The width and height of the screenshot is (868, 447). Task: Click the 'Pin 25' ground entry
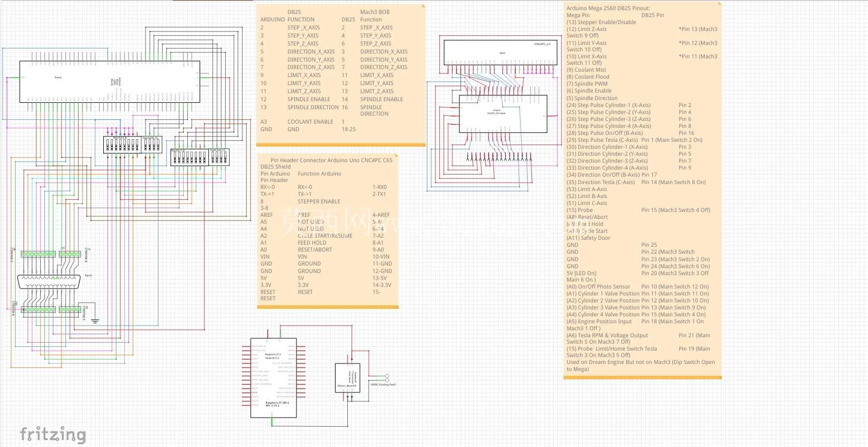pos(649,245)
